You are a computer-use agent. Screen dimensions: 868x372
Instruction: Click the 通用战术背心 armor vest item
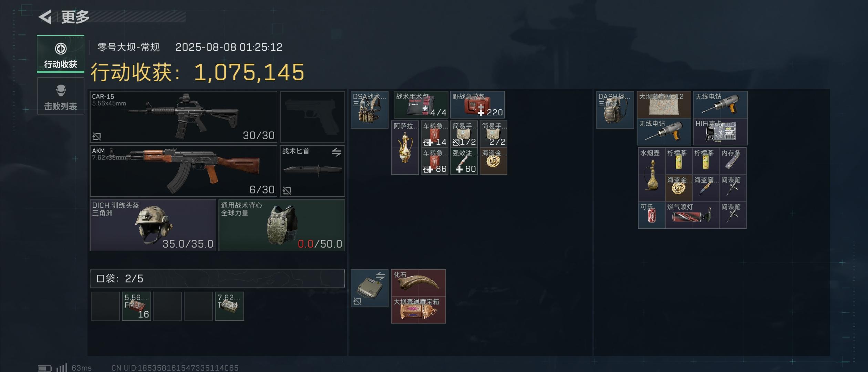[x=282, y=225]
